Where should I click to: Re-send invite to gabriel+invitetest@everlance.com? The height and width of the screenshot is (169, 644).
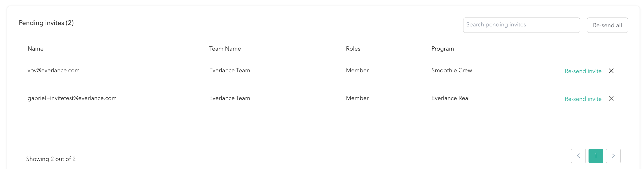coord(583,99)
